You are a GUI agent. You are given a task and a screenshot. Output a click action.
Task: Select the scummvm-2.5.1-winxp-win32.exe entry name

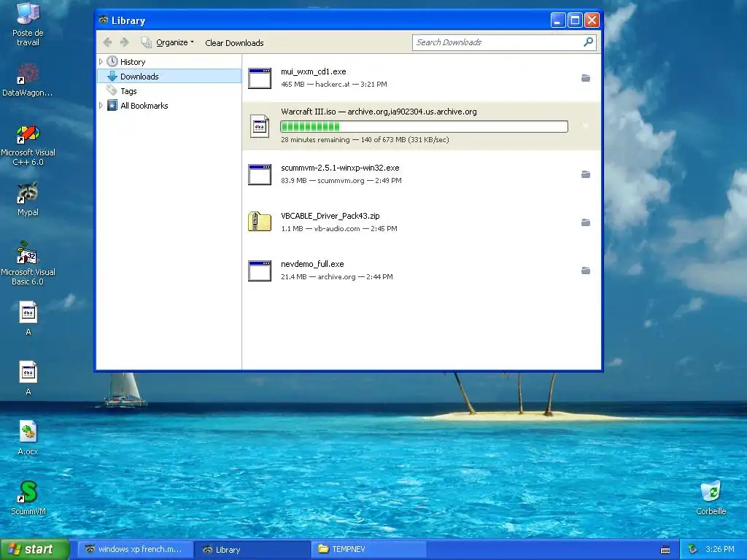click(340, 168)
